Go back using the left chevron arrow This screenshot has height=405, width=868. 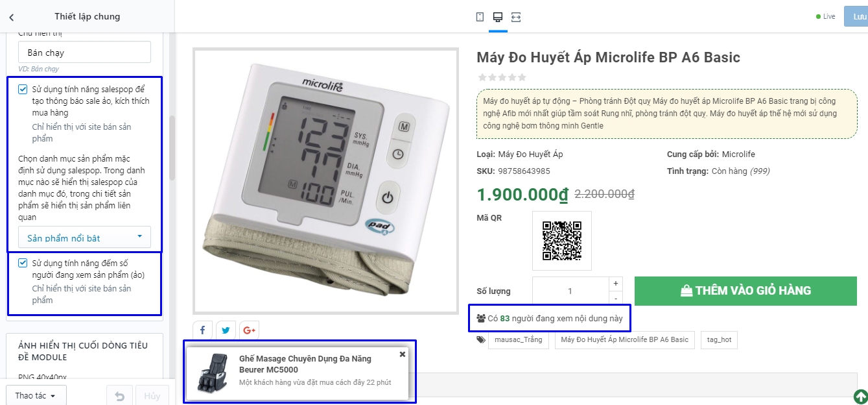point(12,17)
